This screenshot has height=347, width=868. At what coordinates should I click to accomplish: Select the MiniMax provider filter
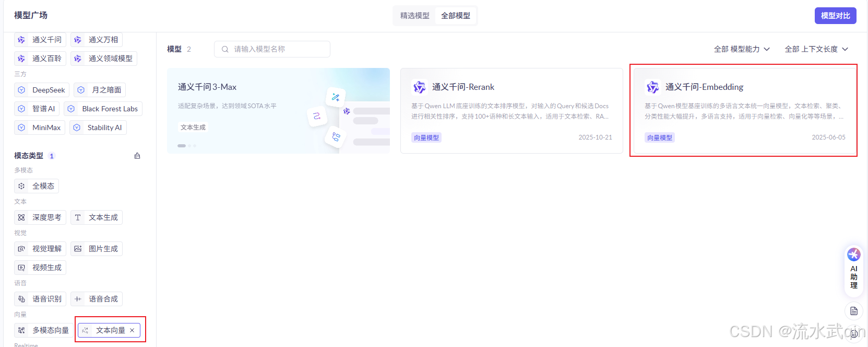point(40,128)
